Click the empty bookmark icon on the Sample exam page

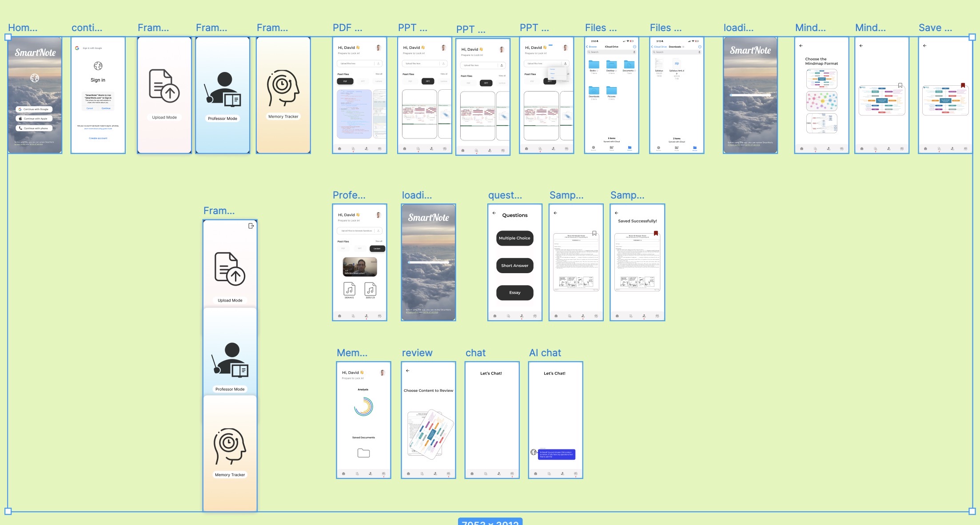[x=594, y=233]
